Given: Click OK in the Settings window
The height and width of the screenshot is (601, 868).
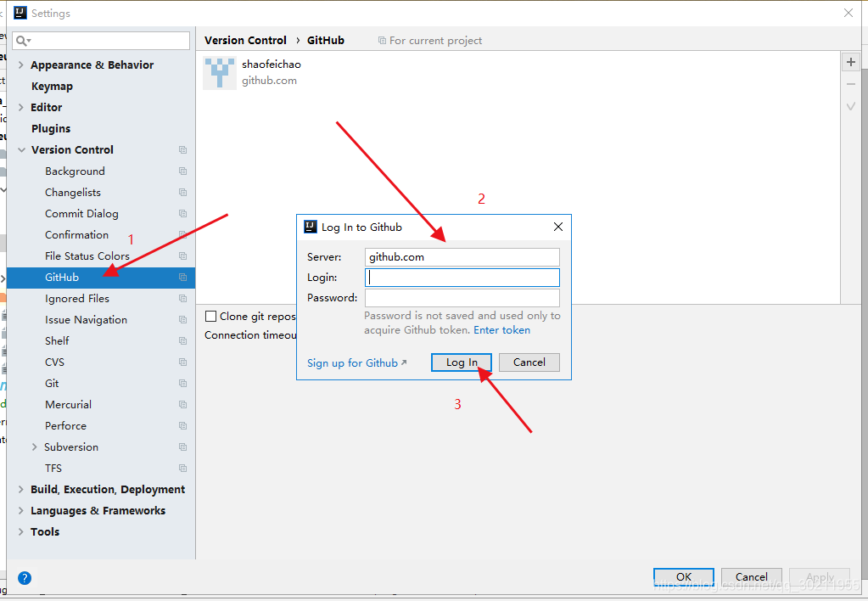Looking at the screenshot, I should click(684, 576).
